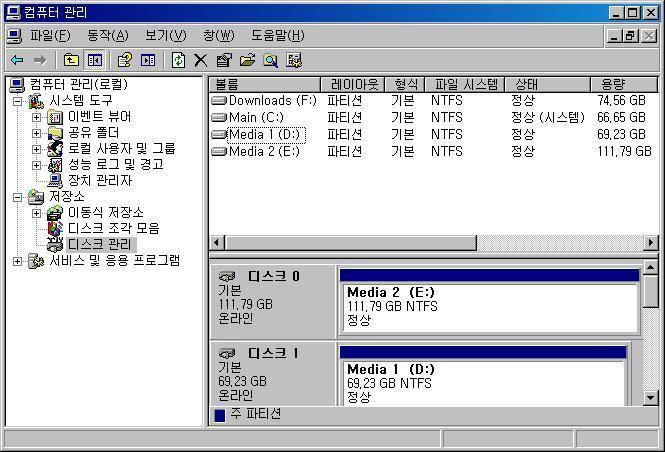
Task: Click the 이동식 저장소 icon
Action: 55,213
